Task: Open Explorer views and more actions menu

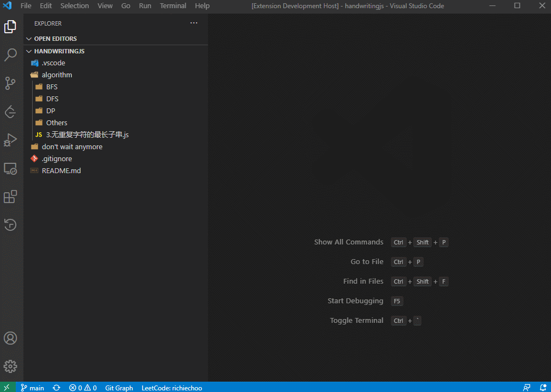Action: pyautogui.click(x=194, y=23)
